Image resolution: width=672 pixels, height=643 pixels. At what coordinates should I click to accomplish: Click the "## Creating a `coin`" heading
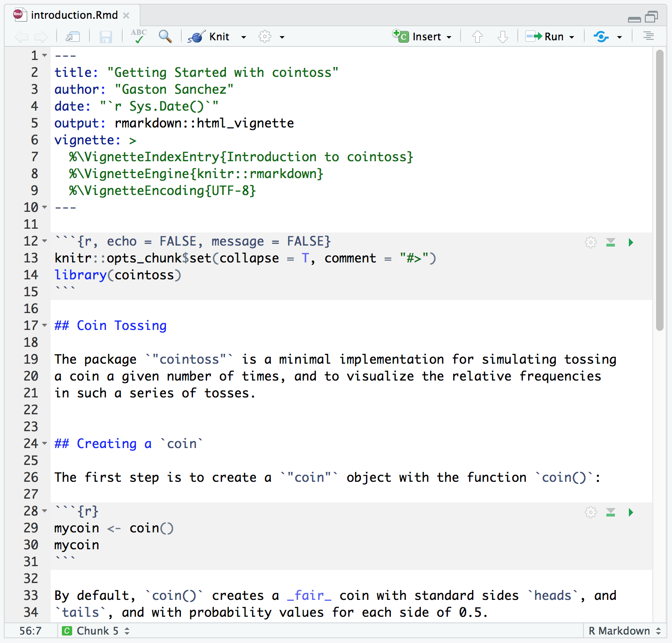[129, 444]
